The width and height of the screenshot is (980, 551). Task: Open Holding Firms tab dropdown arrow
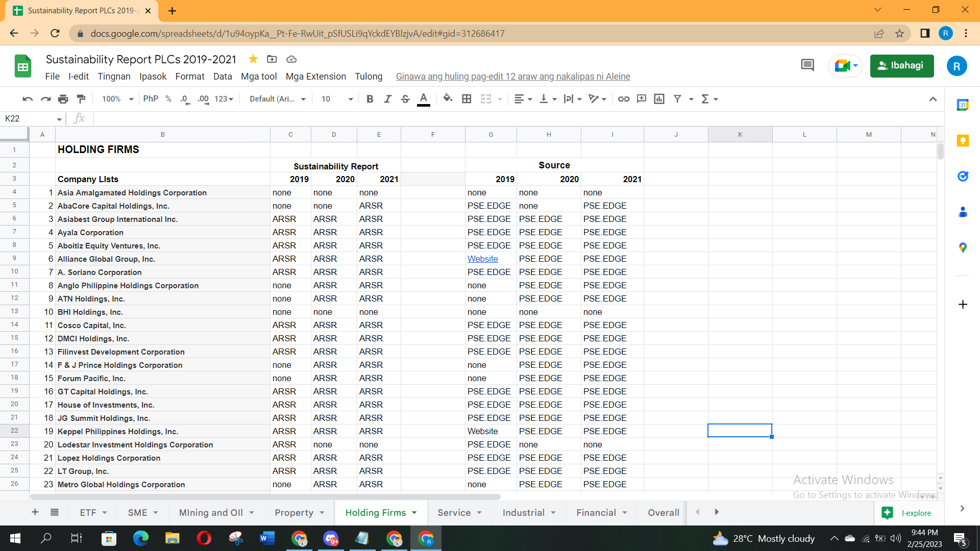(x=414, y=513)
